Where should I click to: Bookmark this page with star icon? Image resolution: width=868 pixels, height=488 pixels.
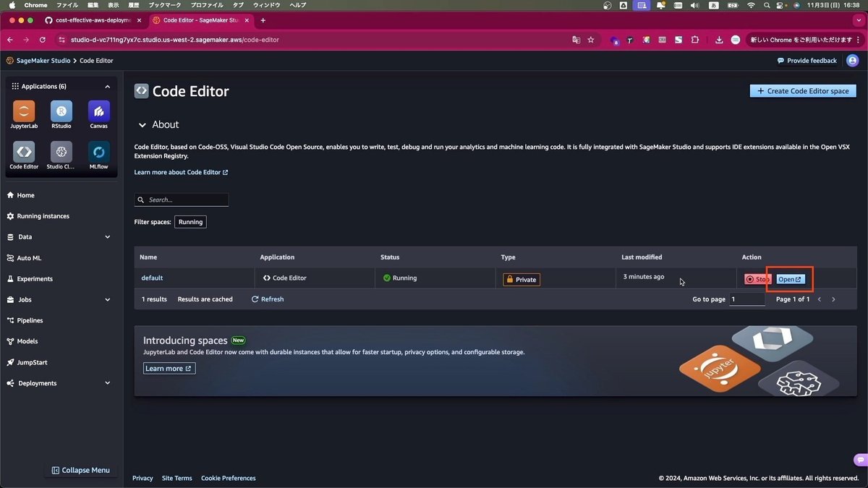591,40
